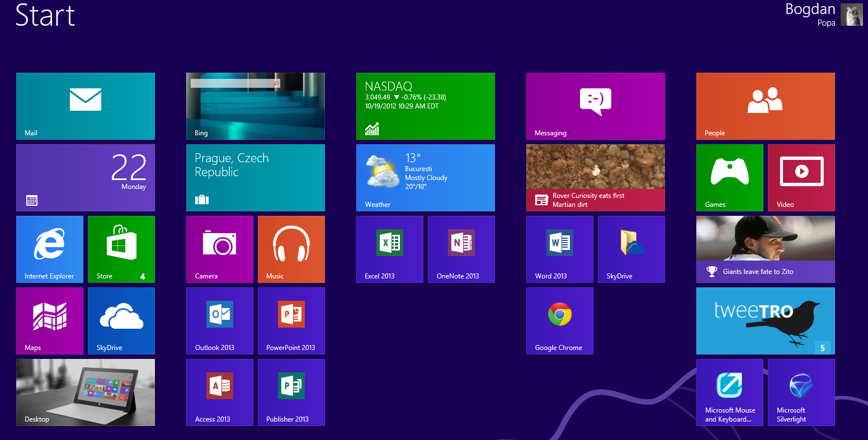
Task: Launch PowerPoint 2013
Action: click(x=291, y=321)
